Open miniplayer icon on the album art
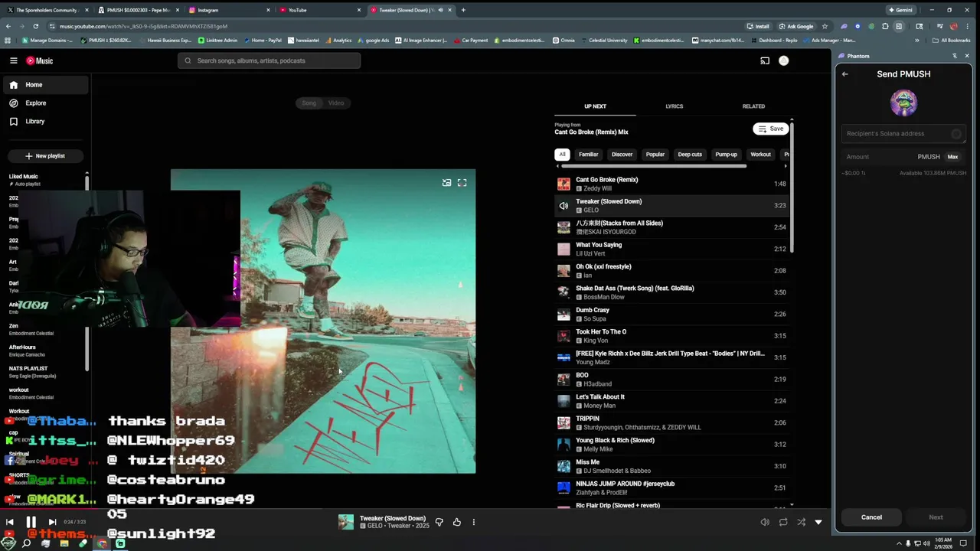 coord(446,183)
